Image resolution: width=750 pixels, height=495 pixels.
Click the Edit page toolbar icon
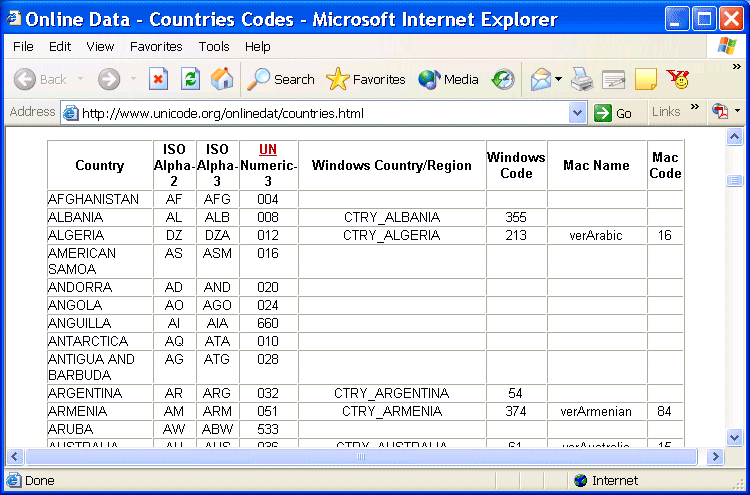(614, 80)
